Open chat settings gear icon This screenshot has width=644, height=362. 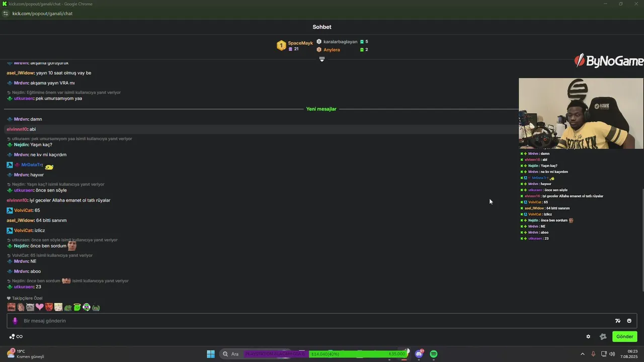click(588, 336)
